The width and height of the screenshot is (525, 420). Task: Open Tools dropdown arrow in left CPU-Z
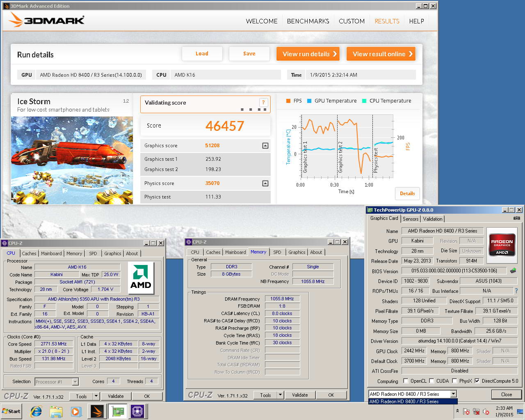(x=96, y=396)
